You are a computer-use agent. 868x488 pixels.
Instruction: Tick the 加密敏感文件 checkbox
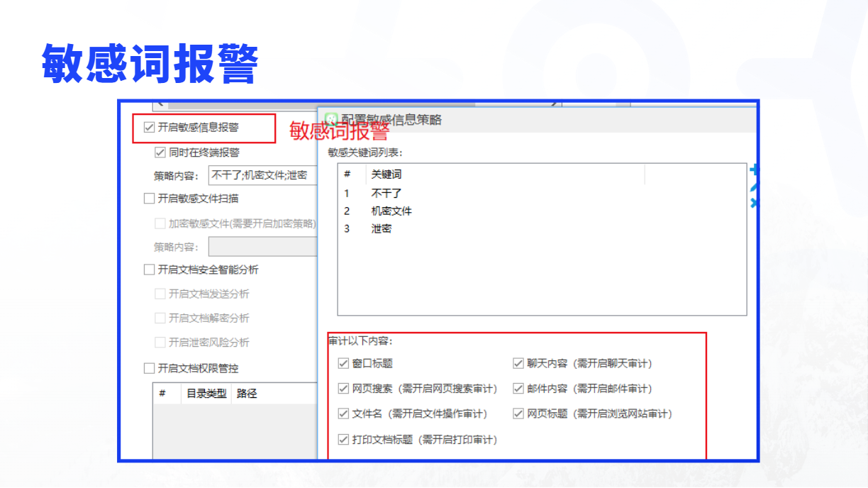pos(160,223)
